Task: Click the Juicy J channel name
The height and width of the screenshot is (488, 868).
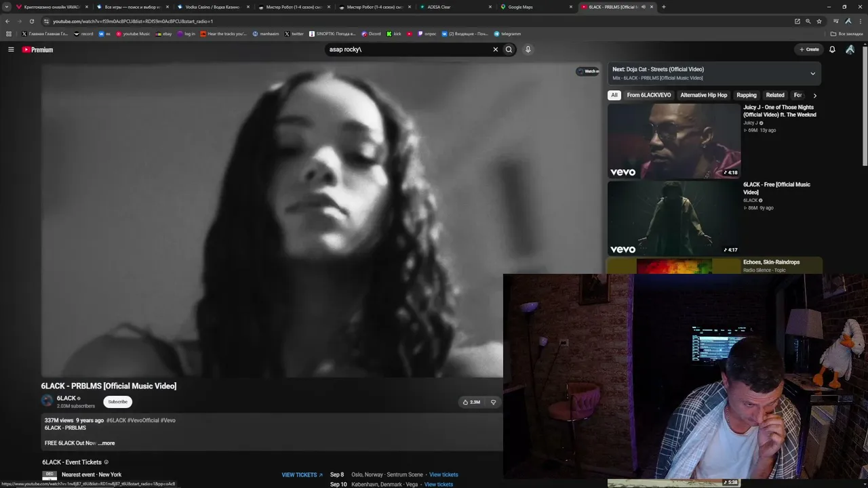Action: coord(751,123)
